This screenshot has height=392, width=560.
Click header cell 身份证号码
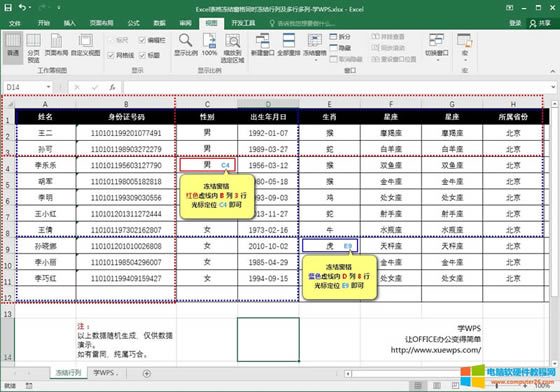point(126,117)
